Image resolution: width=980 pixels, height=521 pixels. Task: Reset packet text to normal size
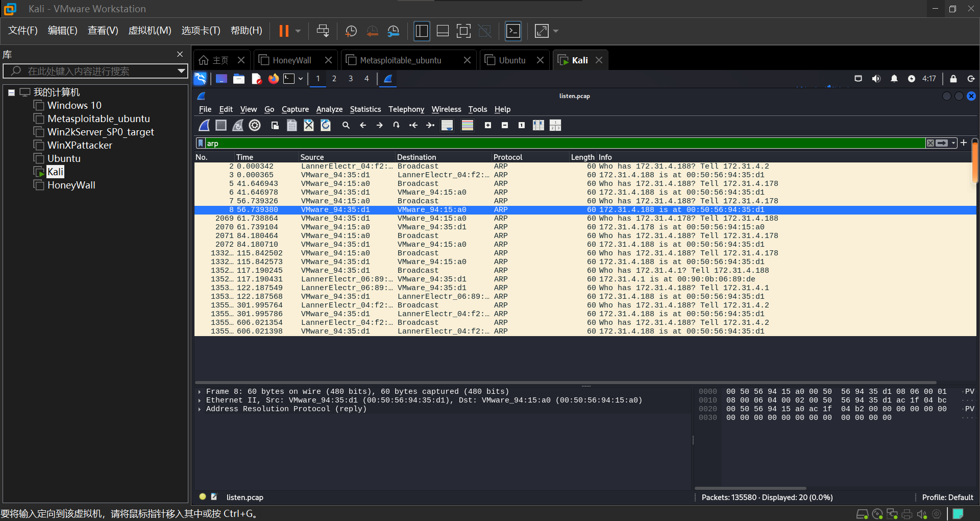pyautogui.click(x=522, y=125)
